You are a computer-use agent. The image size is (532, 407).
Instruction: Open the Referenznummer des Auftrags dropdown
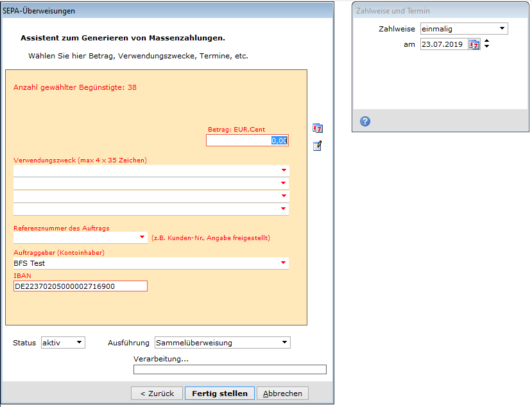click(142, 238)
